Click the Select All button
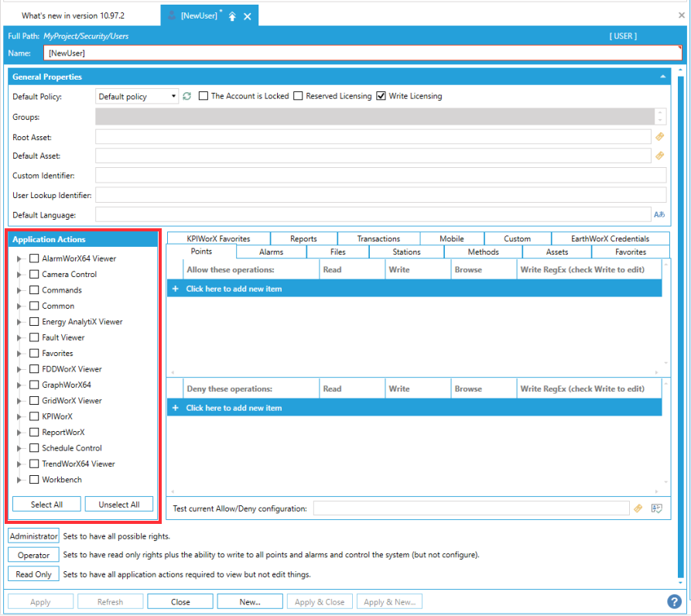 click(x=46, y=504)
